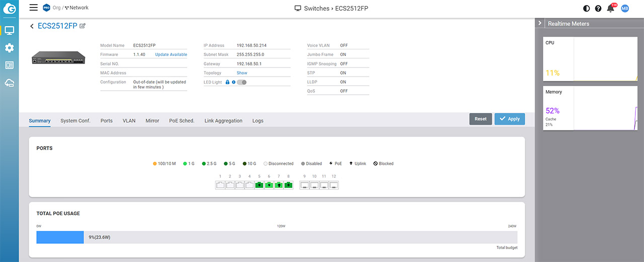Open the cloud sync sidebar icon

click(9, 83)
